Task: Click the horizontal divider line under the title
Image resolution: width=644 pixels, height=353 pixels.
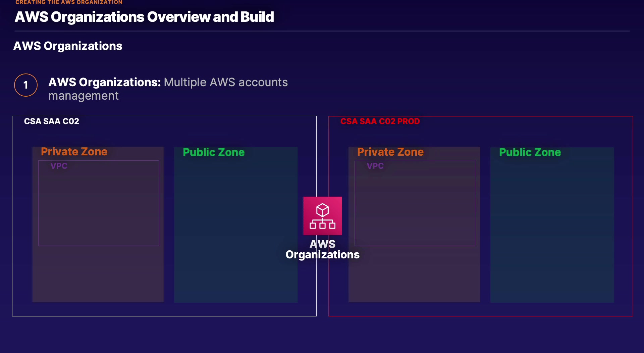Action: click(322, 31)
